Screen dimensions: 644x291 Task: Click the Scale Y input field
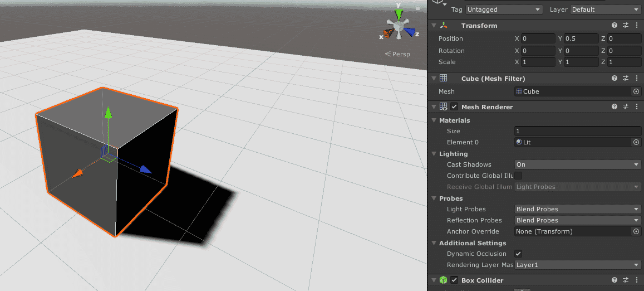[x=581, y=62]
